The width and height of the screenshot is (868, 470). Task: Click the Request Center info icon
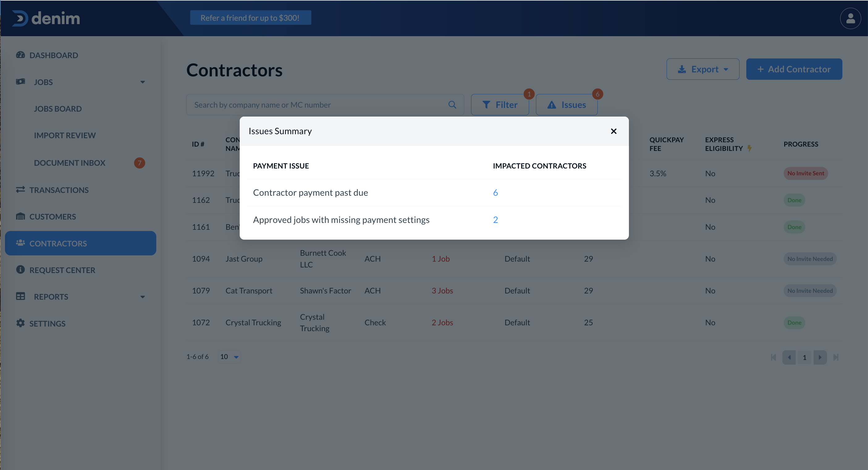(21, 270)
